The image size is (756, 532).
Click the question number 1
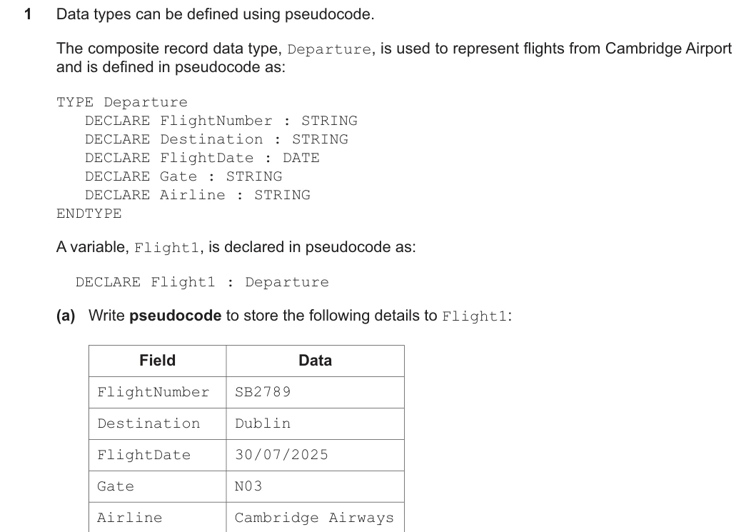click(28, 14)
